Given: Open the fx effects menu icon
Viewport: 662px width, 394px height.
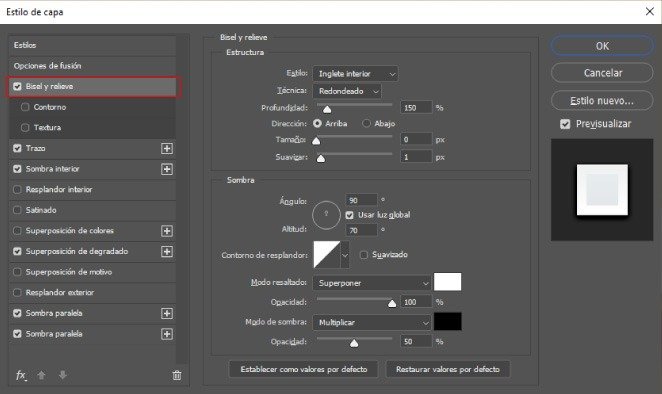Looking at the screenshot, I should pos(21,375).
